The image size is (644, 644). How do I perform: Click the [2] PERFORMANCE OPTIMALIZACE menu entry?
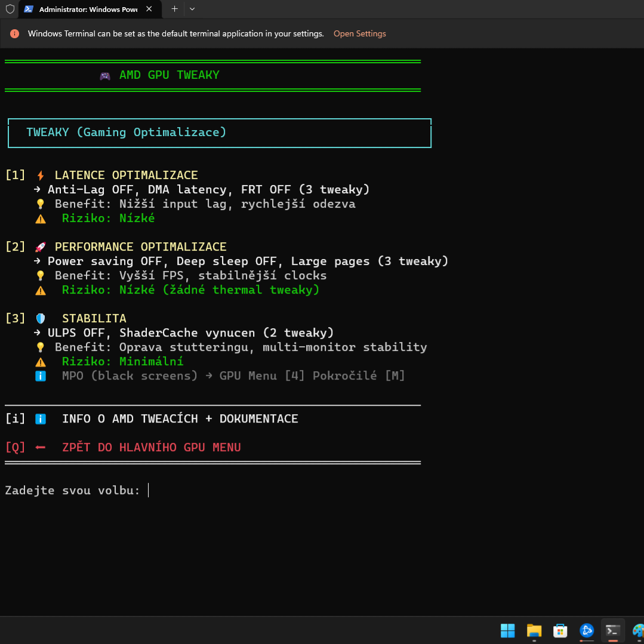140,247
